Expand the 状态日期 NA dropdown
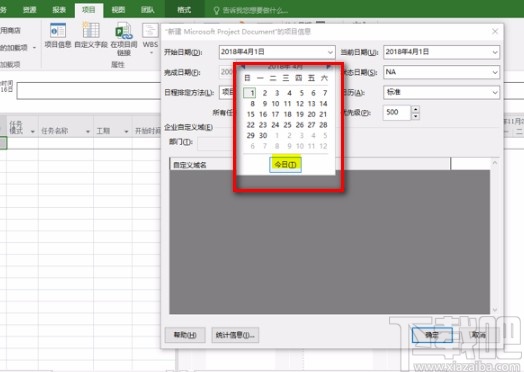524x372 pixels. [495, 72]
